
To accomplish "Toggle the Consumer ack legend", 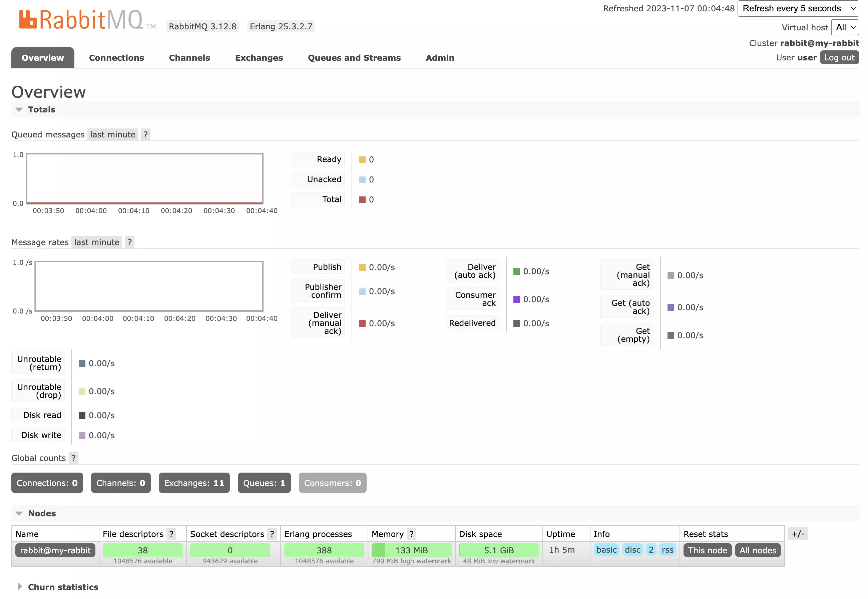I will (472, 299).
